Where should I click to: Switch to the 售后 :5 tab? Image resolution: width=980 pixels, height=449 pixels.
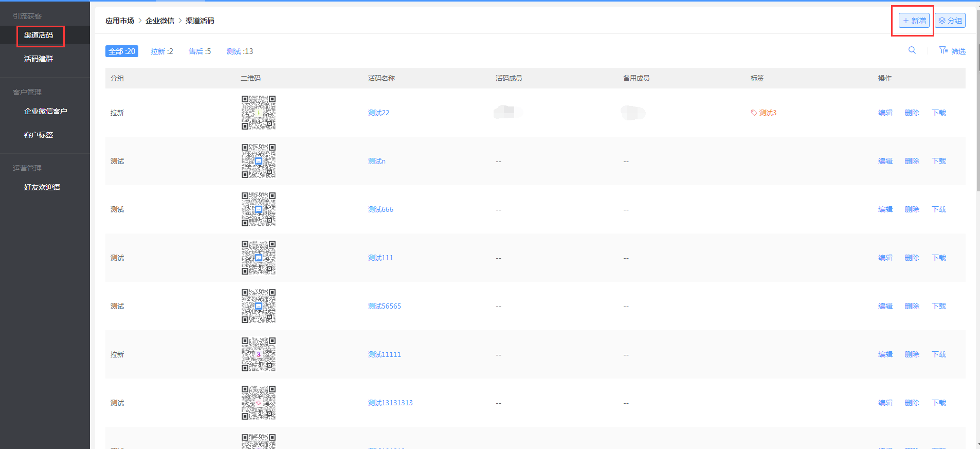tap(200, 51)
